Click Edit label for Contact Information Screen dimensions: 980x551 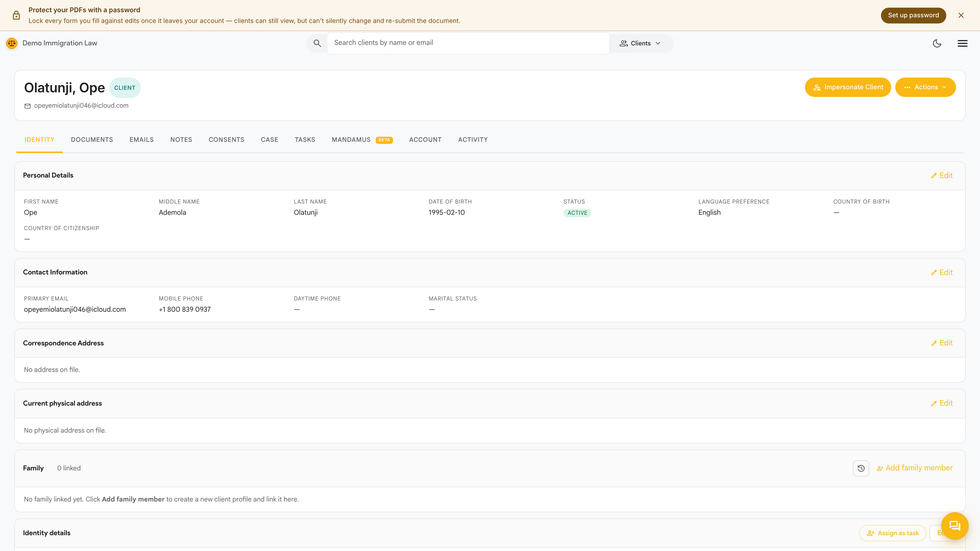[x=946, y=272]
